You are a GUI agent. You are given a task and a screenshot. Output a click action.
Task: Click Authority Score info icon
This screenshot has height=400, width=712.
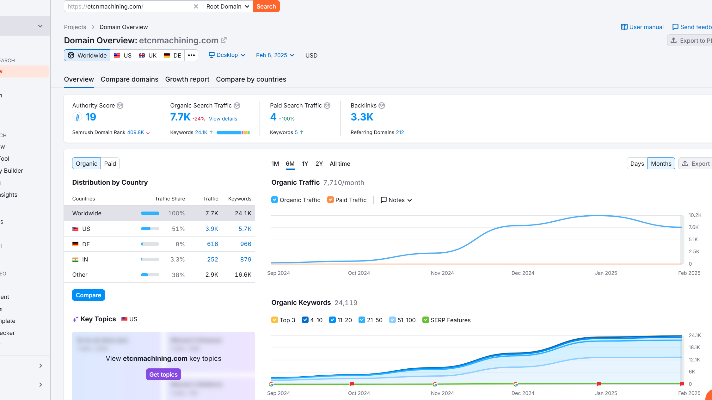120,105
